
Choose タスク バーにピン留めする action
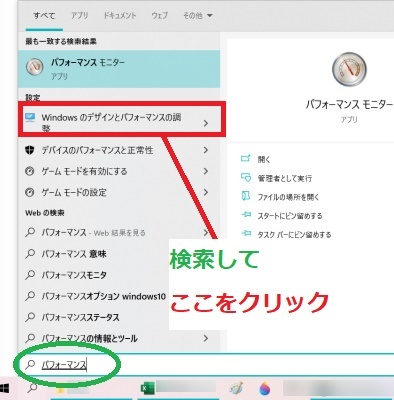click(294, 235)
